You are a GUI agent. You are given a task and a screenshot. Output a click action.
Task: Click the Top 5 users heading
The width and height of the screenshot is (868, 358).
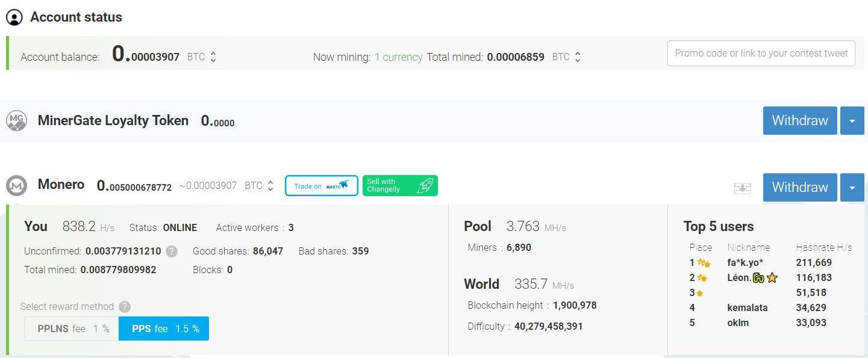[719, 227]
